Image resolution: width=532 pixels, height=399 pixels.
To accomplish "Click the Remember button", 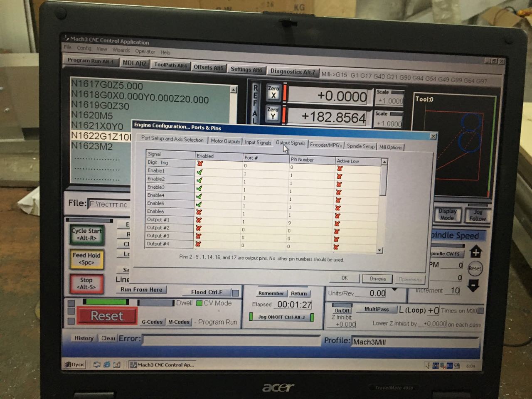I will [x=271, y=293].
